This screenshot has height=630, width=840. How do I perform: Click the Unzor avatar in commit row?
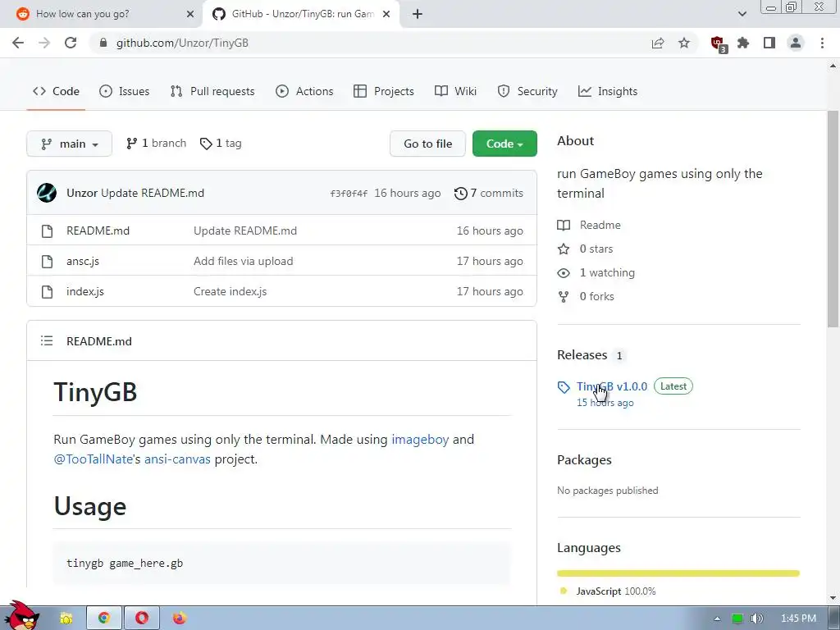47,193
